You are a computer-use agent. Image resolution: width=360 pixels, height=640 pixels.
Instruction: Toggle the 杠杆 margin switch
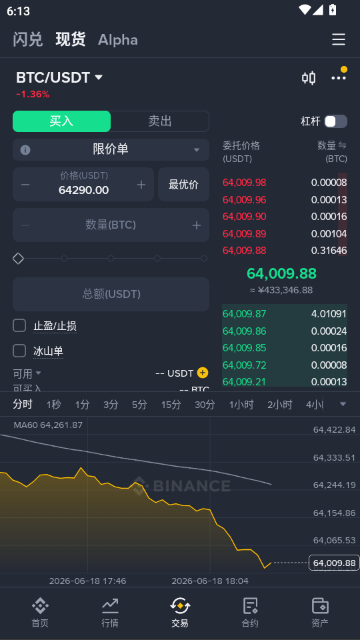point(336,121)
